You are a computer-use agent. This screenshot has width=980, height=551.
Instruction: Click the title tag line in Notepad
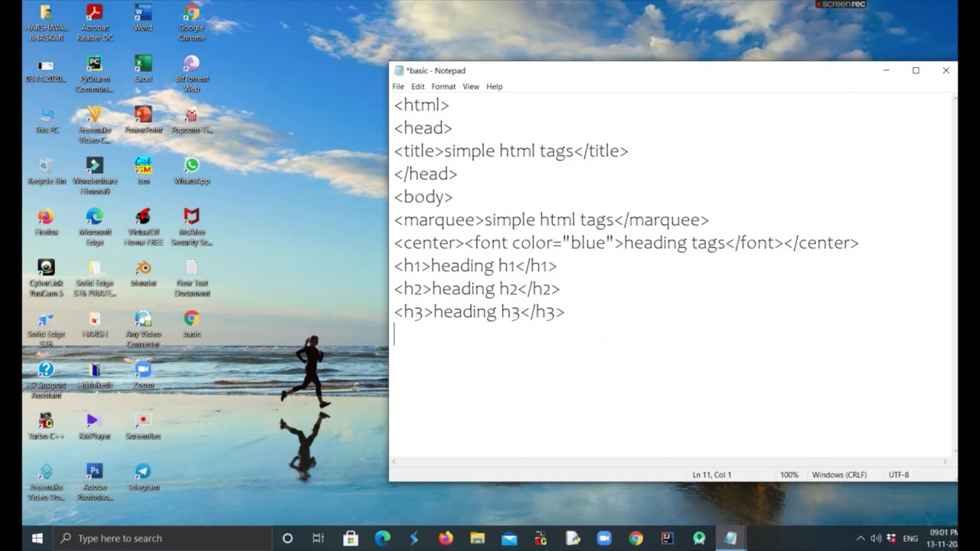coord(511,151)
